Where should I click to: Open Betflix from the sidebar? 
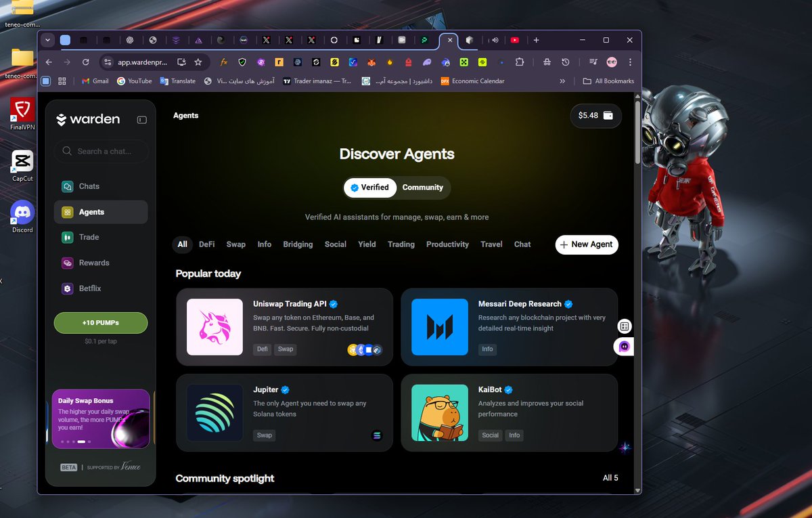coord(101,288)
